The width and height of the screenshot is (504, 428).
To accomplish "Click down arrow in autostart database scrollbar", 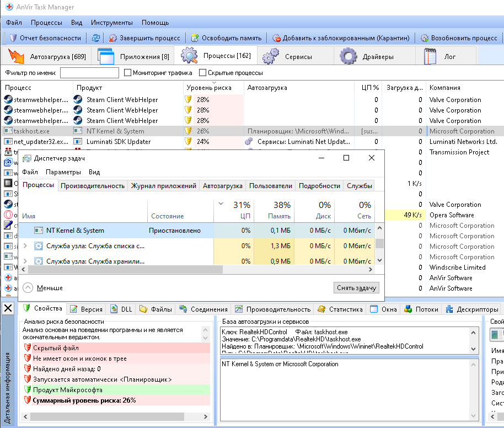I will tap(474, 349).
